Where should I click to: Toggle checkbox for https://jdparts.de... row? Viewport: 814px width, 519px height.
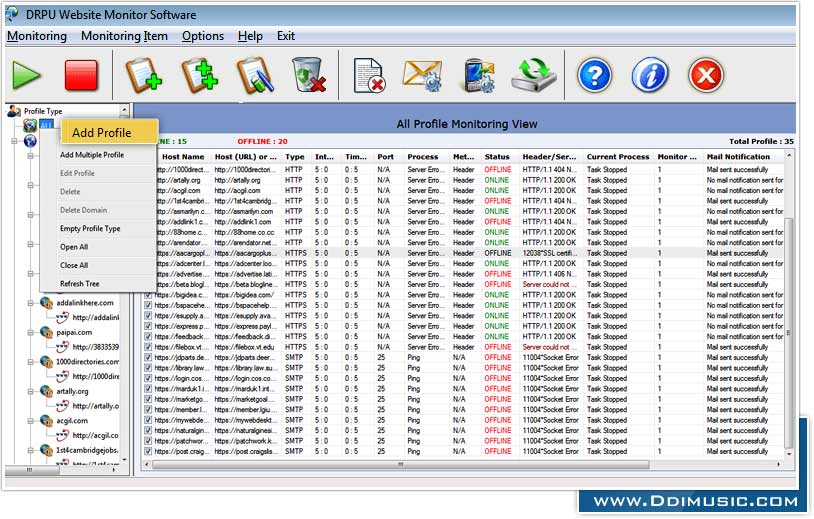pos(148,358)
